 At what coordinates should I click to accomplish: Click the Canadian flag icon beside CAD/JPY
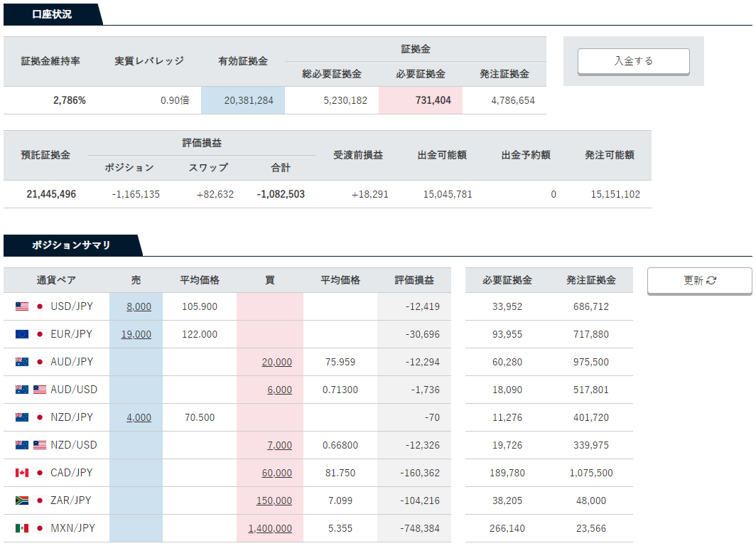(x=22, y=473)
